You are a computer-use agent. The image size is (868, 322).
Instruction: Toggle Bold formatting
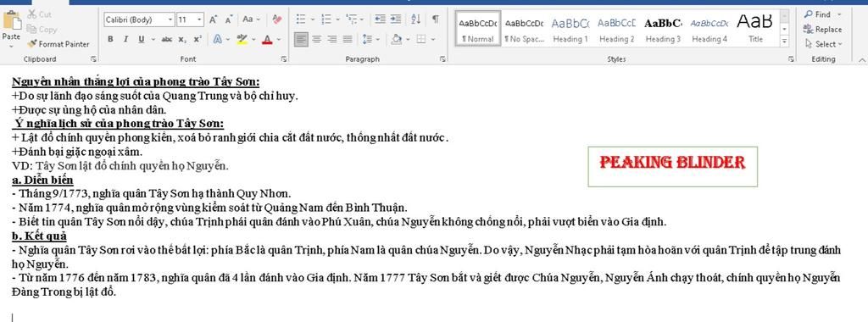pos(110,39)
